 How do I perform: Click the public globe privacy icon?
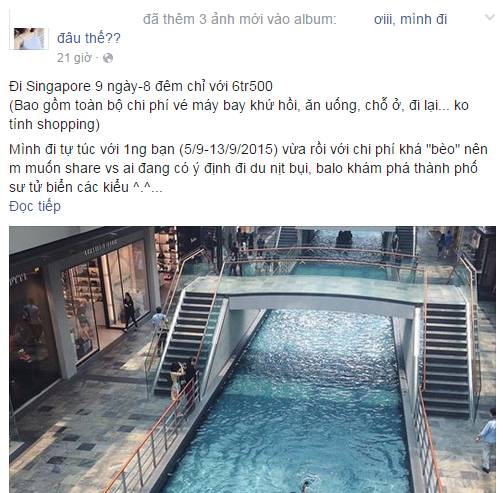108,58
